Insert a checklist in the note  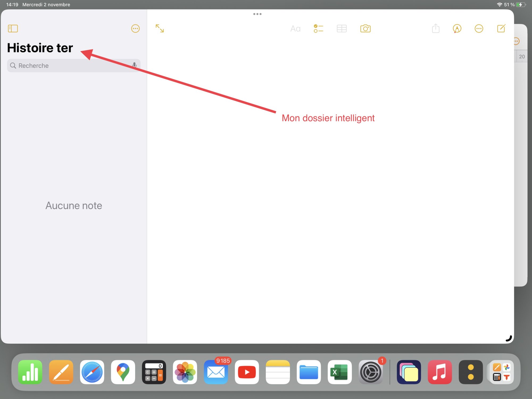click(318, 28)
